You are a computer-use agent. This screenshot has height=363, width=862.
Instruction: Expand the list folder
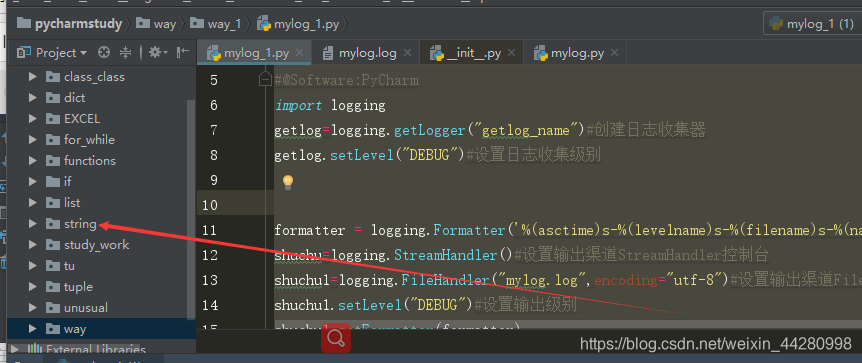(32, 202)
